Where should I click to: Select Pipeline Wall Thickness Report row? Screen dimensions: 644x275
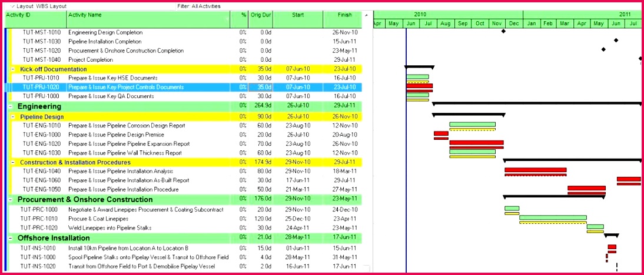pos(187,153)
